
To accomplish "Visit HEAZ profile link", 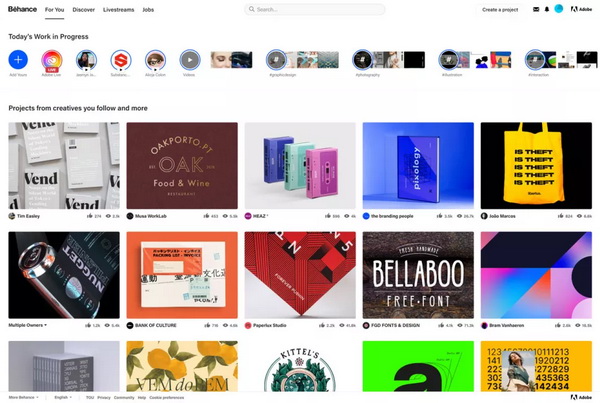I will pos(259,216).
